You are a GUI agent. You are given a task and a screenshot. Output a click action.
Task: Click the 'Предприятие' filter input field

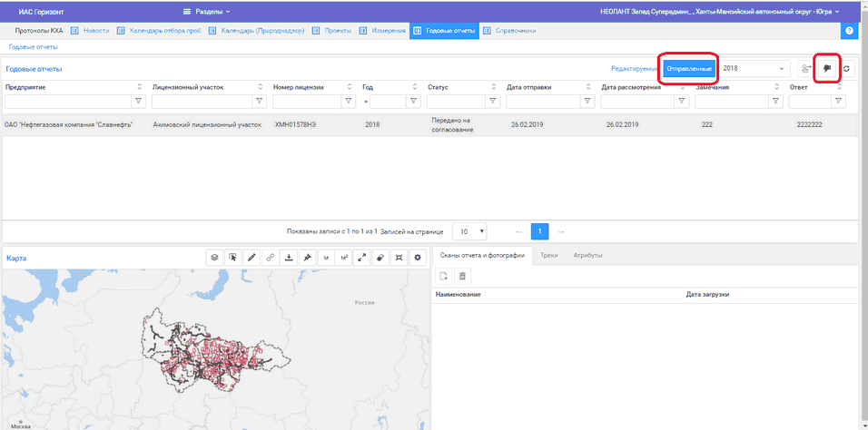click(x=67, y=102)
